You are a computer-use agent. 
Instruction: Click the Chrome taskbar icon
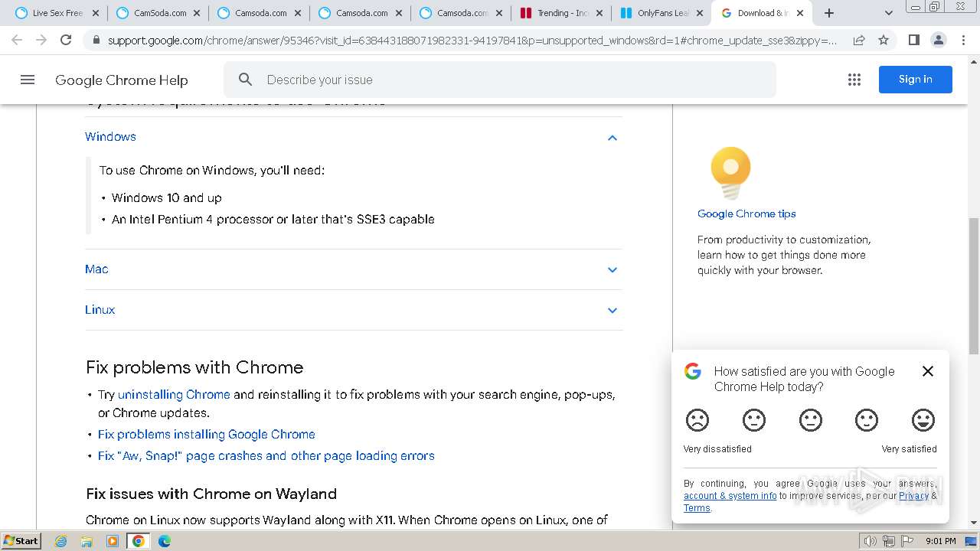(139, 541)
